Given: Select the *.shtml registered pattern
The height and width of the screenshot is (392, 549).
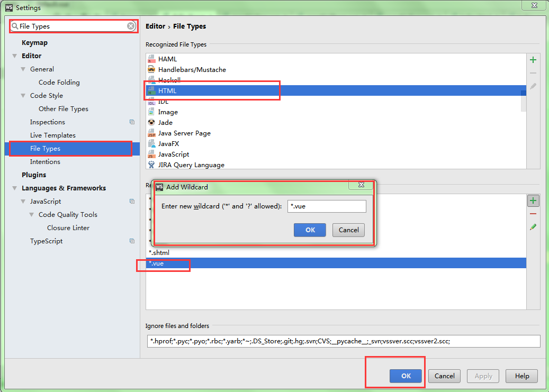Looking at the screenshot, I should tap(336, 253).
